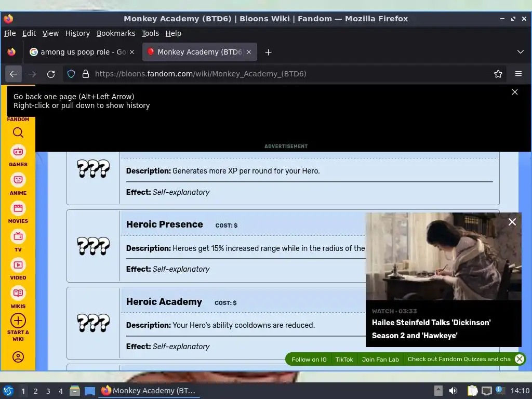The height and width of the screenshot is (399, 532).
Task: Dismiss the green Fandom links bar
Action: [x=520, y=359]
